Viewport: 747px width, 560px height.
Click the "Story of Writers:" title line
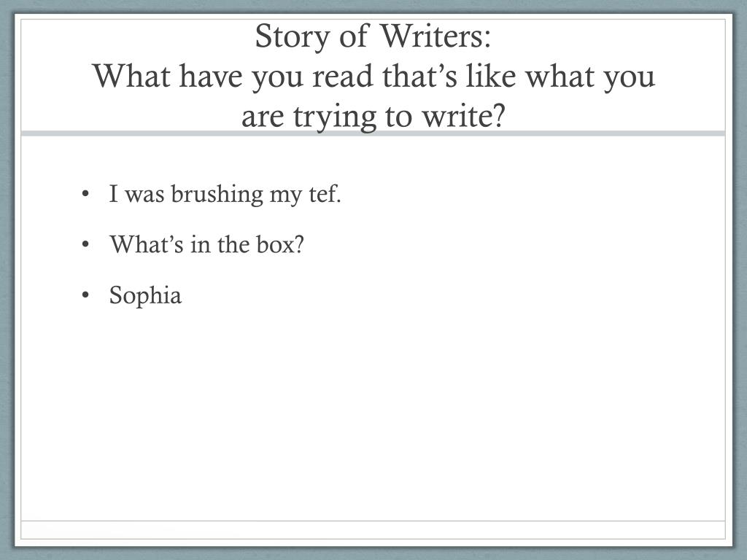point(373,36)
